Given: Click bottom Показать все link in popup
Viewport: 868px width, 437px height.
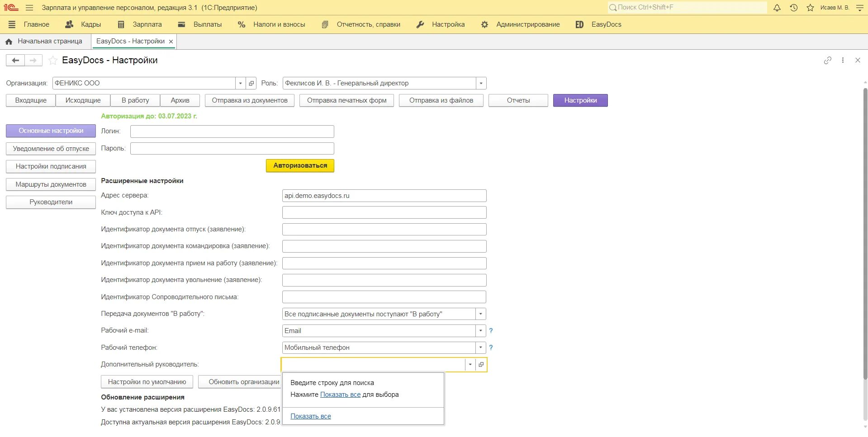Looking at the screenshot, I should tap(311, 416).
